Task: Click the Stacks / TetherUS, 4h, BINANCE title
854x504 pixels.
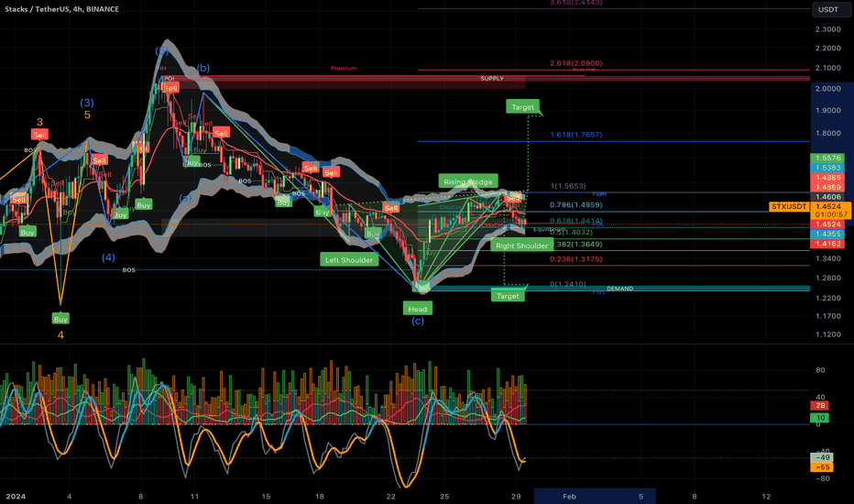Action: pos(61,9)
